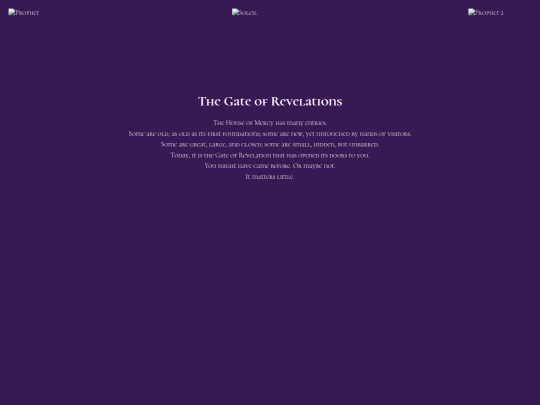Viewport: 540px width, 405px height.
Task: Click the Soleil image placeholder
Action: pyautogui.click(x=244, y=12)
